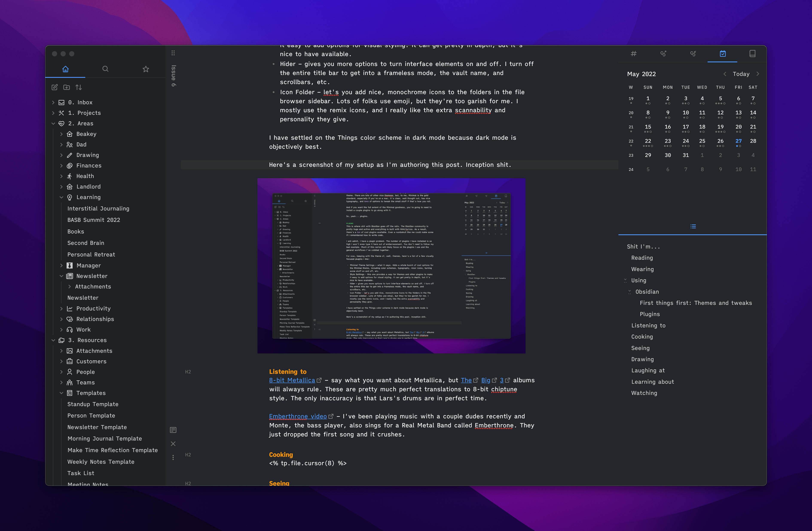Click the Teams folder group icon
Screen dimensions: 812x531
[70, 383]
